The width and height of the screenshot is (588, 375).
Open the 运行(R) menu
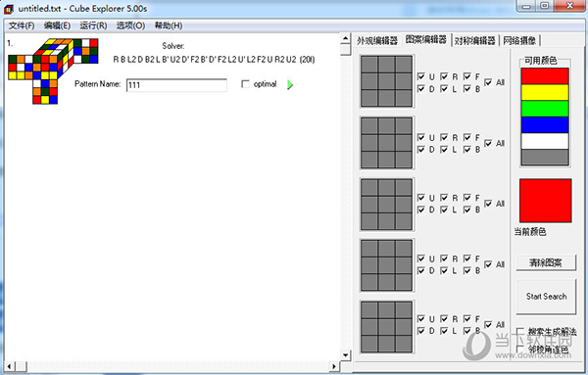tap(93, 25)
